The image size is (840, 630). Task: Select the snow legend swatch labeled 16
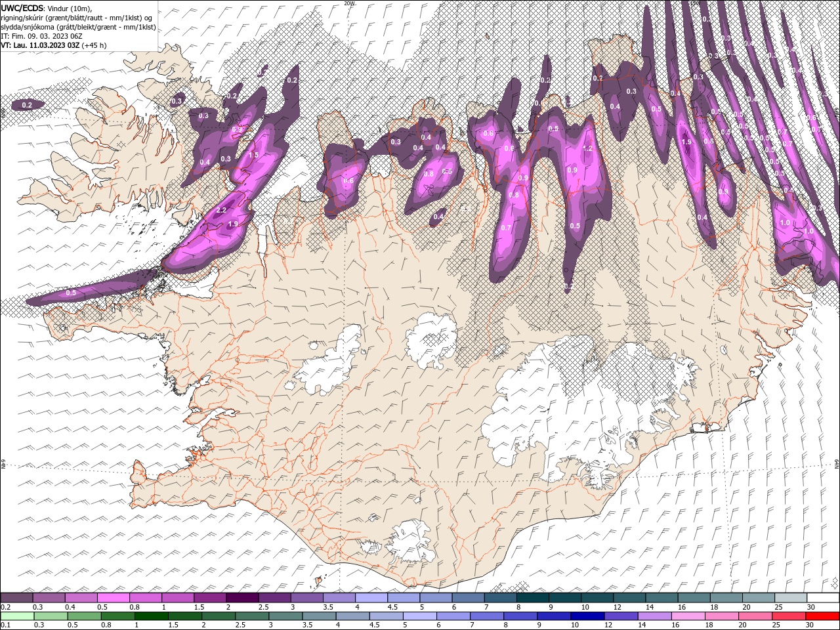click(694, 598)
